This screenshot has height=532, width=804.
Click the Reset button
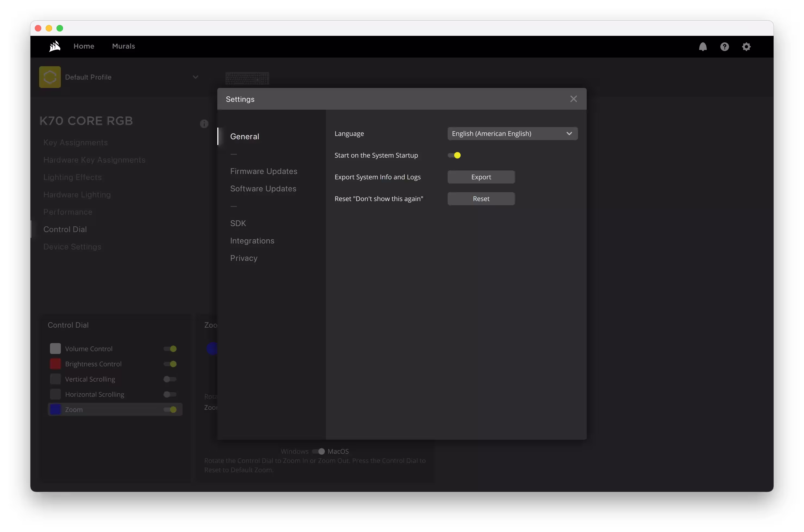(481, 199)
